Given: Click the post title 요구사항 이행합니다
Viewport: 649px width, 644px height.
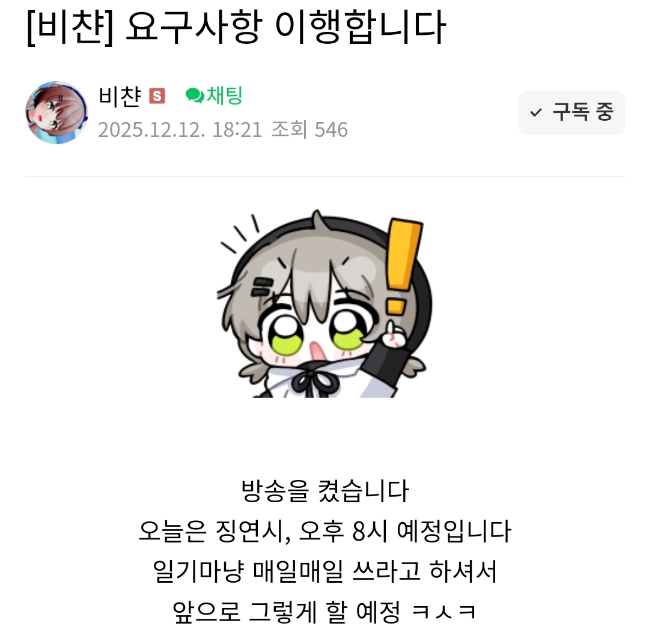Looking at the screenshot, I should point(285,28).
